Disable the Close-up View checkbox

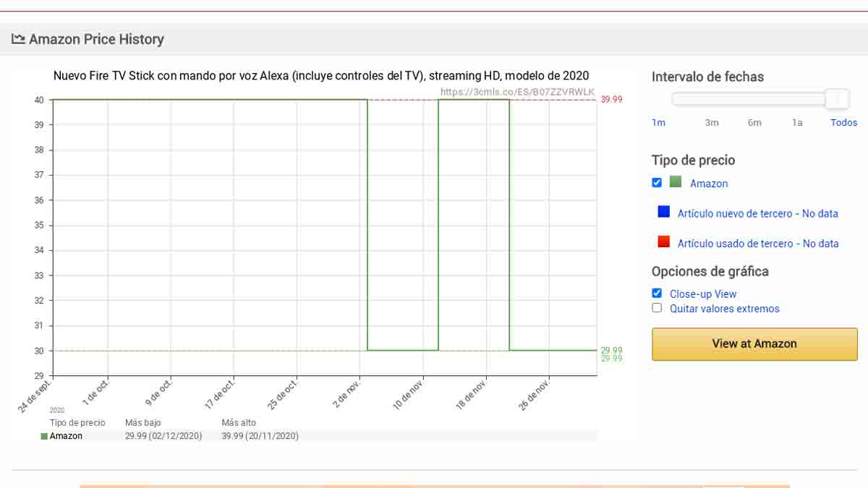tap(657, 294)
